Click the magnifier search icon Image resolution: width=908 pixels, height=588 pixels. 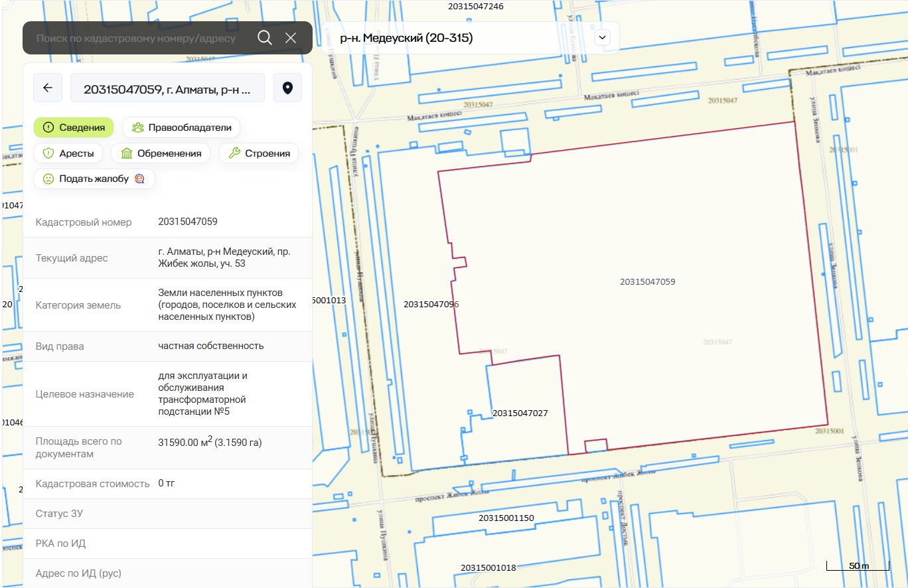265,38
